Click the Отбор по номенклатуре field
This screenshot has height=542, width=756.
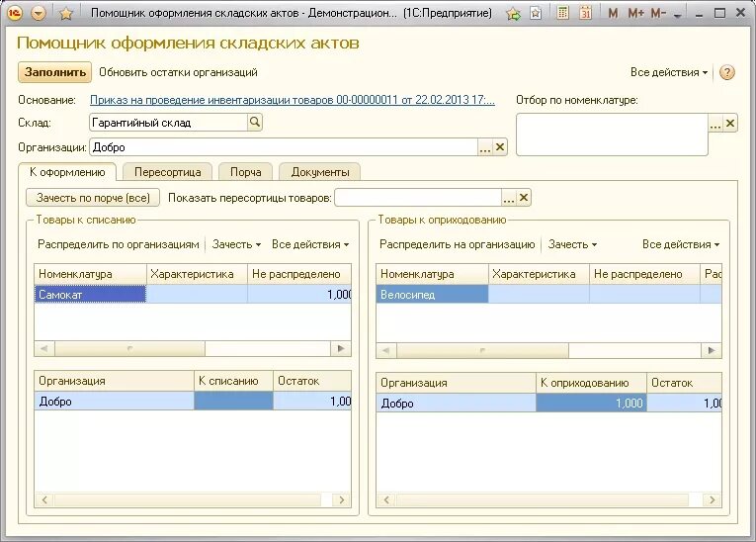tap(612, 135)
